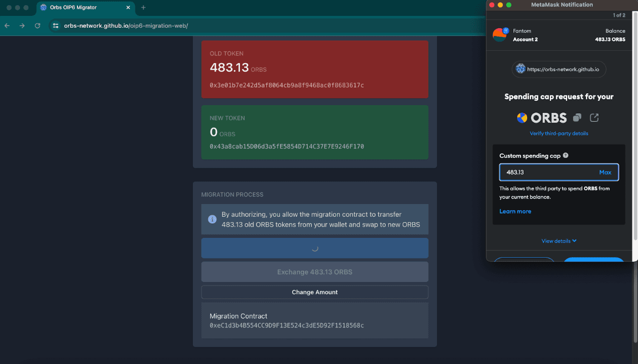This screenshot has height=364, width=638.
Task: Click the MIGRATION PROCESS heading
Action: (232, 195)
